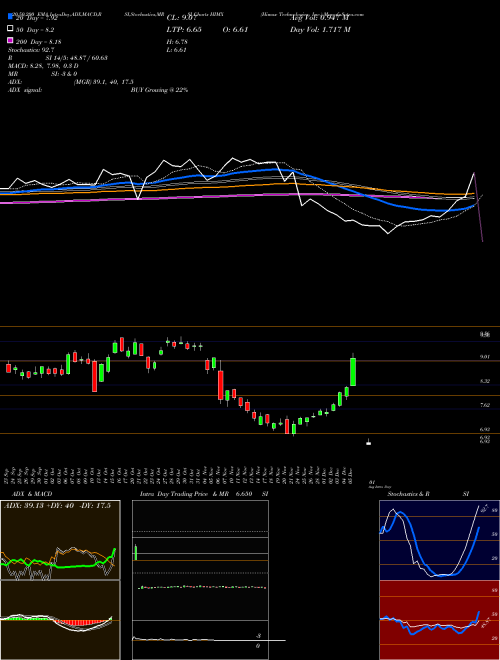Click the blue 20 Day legend swatch
This screenshot has width=500, height=660.
[11, 17]
